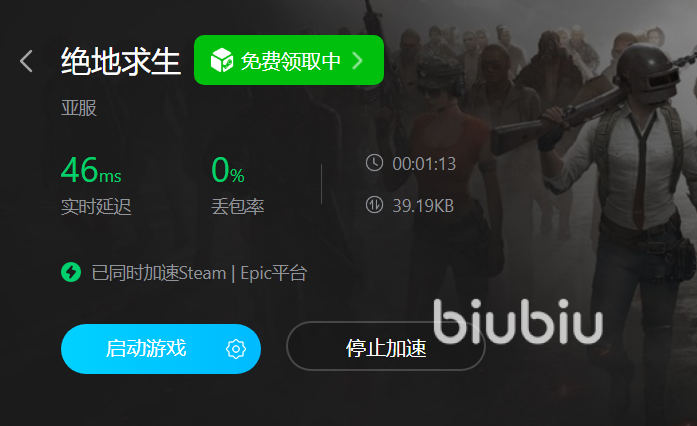Click the 00:01:13 elapsed timer
The height and width of the screenshot is (426, 697).
[x=424, y=164]
